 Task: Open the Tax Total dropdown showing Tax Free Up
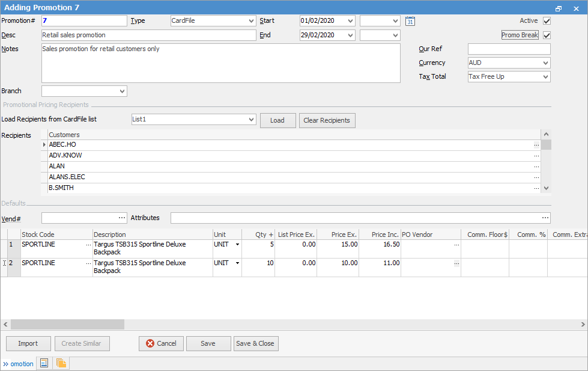(x=545, y=76)
